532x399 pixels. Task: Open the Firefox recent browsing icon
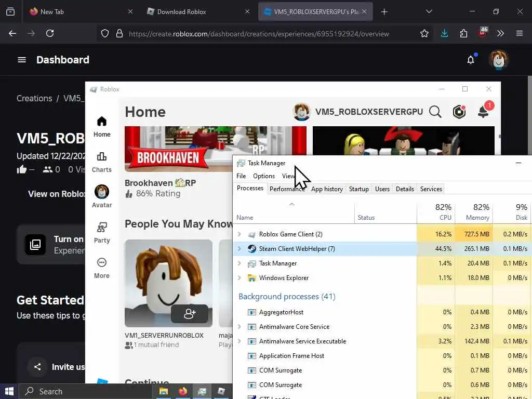10,11
